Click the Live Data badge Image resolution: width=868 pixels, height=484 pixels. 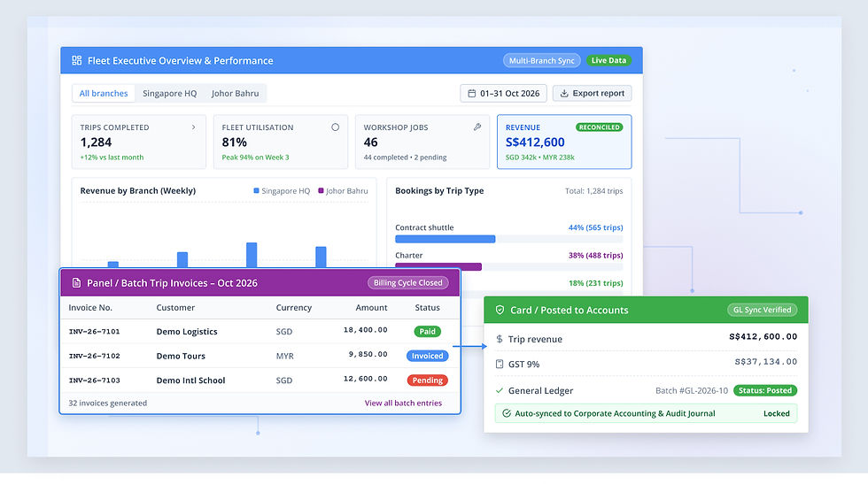click(608, 60)
